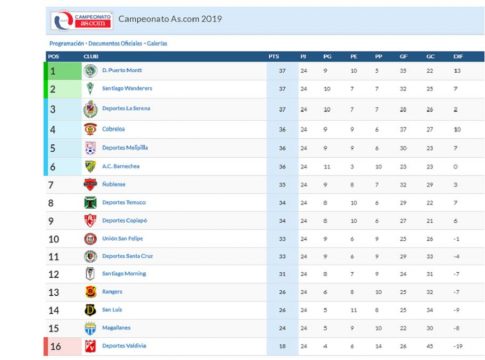485x360 pixels.
Task: Click the Deportes Valdivia crest
Action: (90, 346)
